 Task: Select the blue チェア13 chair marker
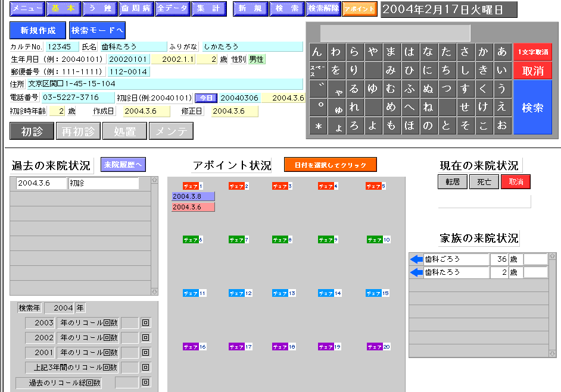coord(283,293)
